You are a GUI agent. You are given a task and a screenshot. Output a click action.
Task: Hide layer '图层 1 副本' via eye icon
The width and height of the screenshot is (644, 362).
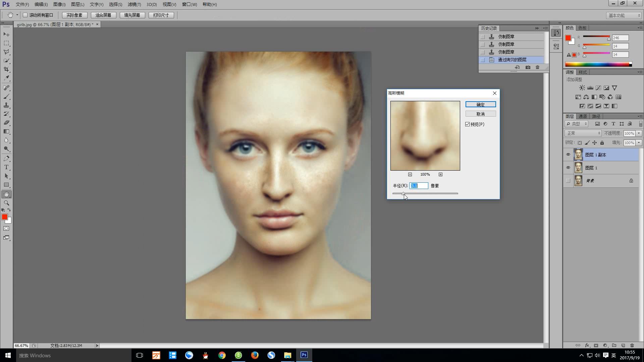click(568, 155)
